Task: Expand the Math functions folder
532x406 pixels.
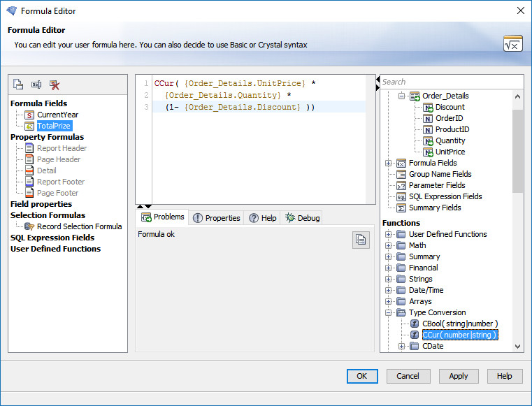Action: pyautogui.click(x=389, y=245)
